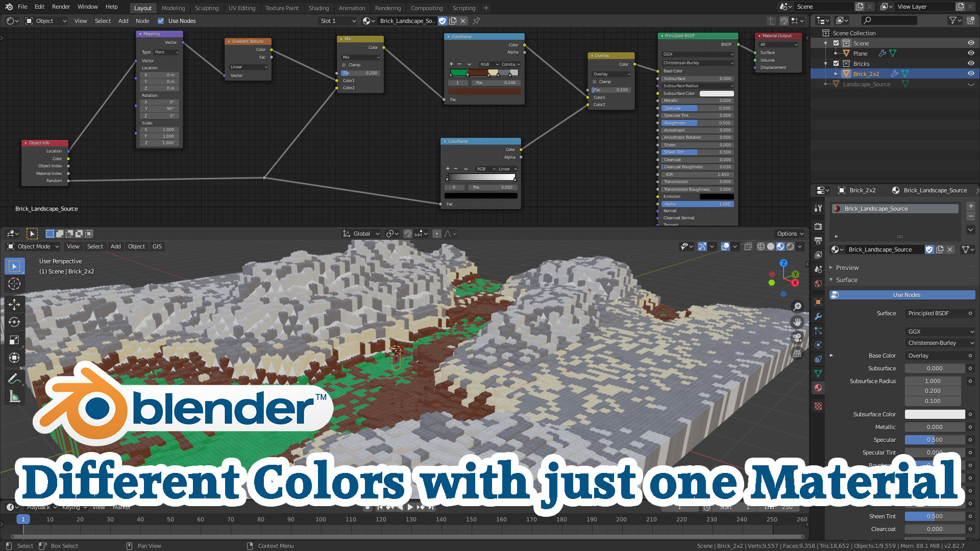Screen dimensions: 980x551
Task: Open the Material properties tab icon
Action: tap(818, 388)
